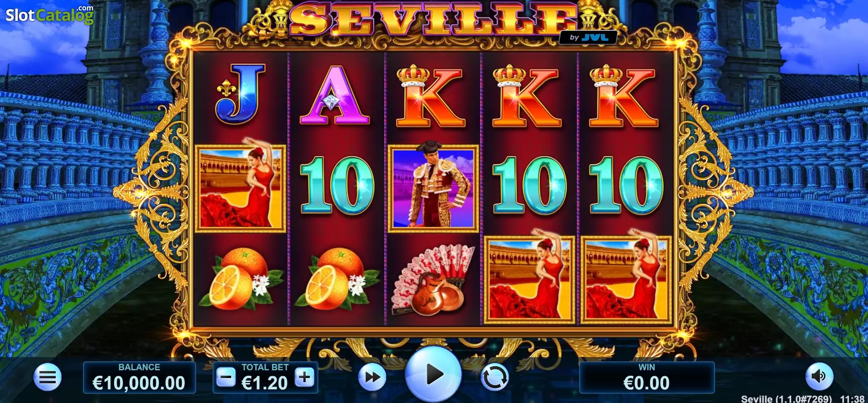Increase total bet with plus button
Viewport: 868px width, 403px height.
click(x=305, y=377)
